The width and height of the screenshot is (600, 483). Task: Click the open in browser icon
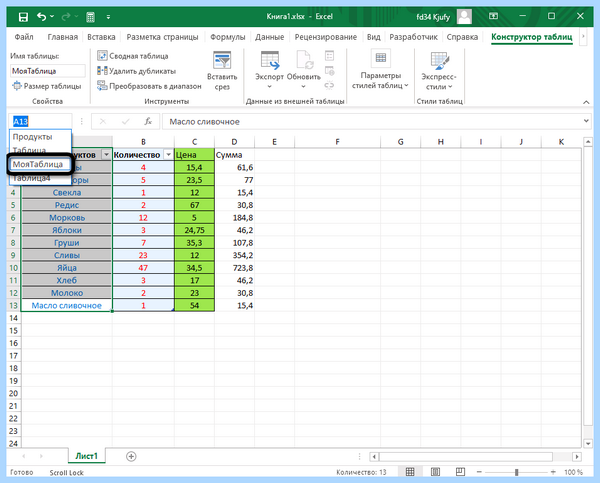329,71
